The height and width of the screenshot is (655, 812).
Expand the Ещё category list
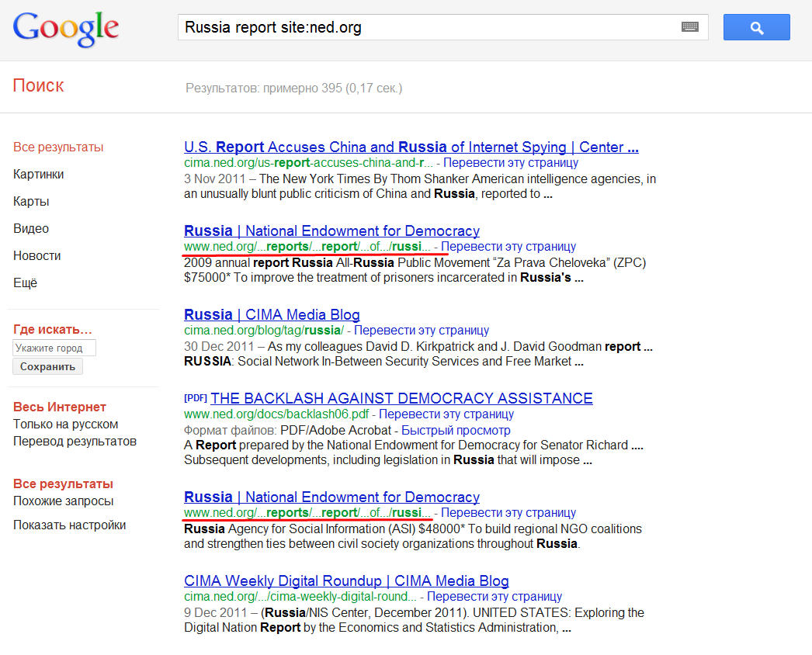pyautogui.click(x=26, y=282)
